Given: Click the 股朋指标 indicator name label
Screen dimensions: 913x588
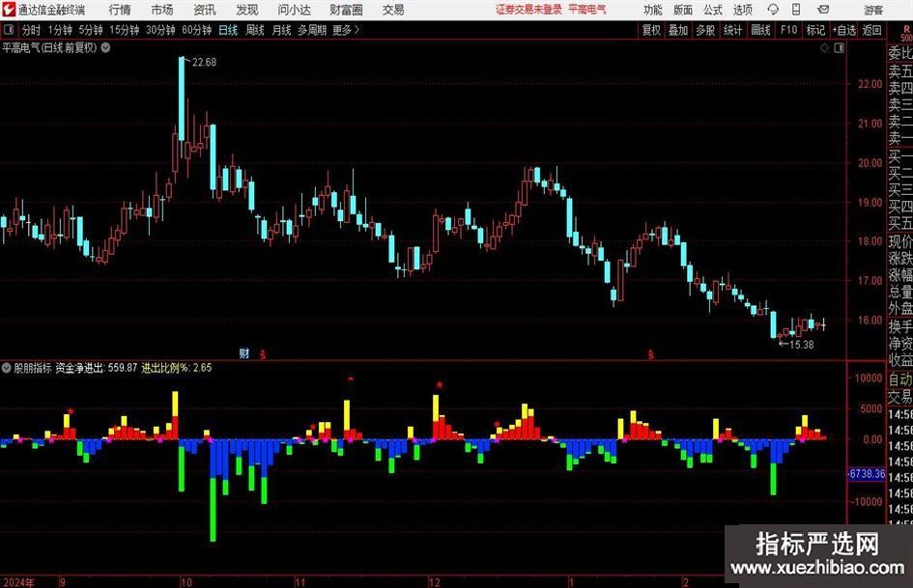Looking at the screenshot, I should [33, 368].
